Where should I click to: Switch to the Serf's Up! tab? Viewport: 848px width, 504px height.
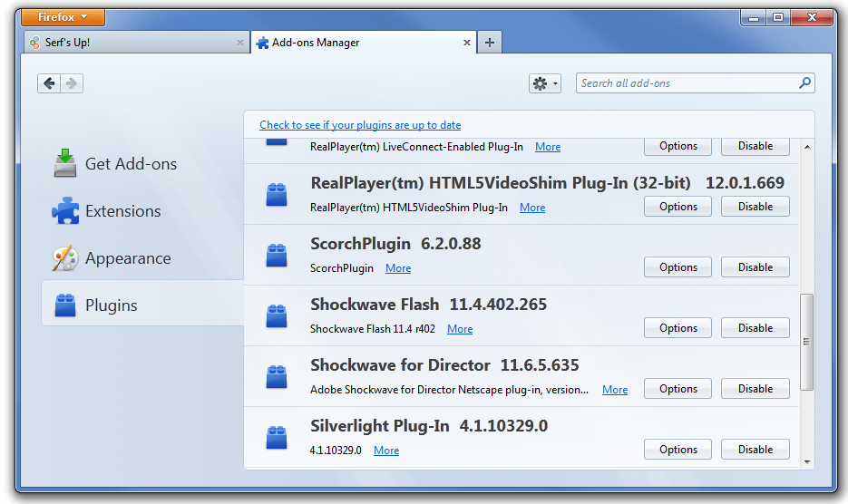tap(136, 43)
